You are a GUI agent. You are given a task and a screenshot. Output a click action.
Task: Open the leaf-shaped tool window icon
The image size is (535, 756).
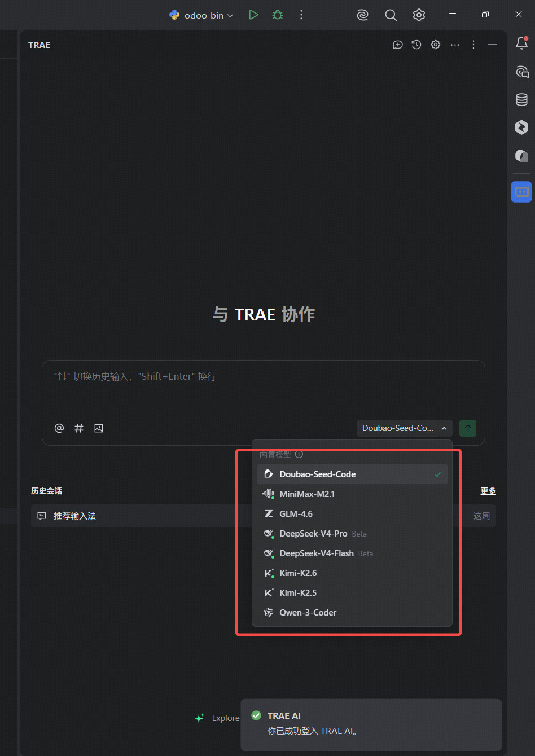522,156
